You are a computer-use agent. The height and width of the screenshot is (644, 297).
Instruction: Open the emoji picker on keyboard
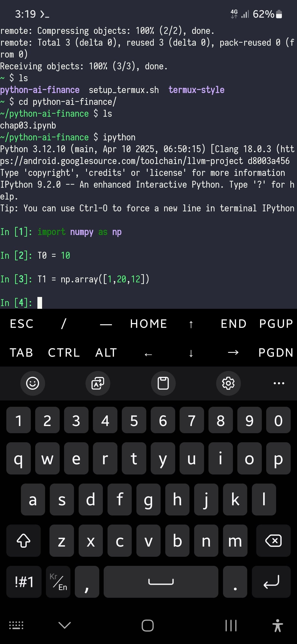tap(32, 383)
